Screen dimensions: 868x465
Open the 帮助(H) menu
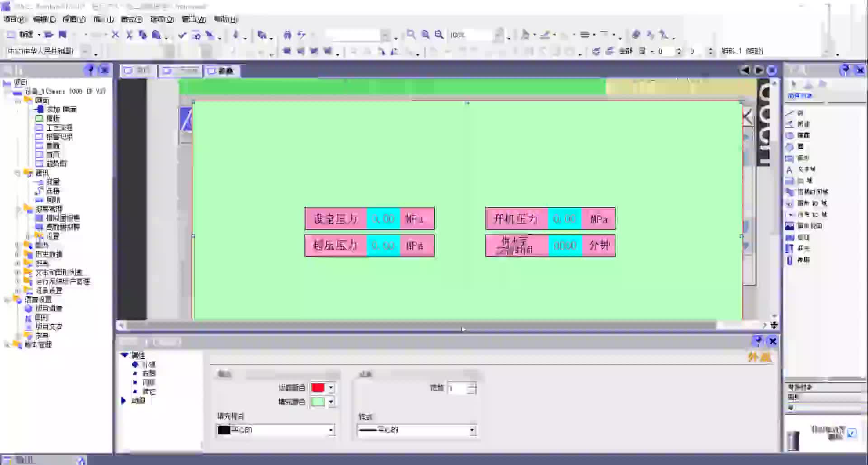pyautogui.click(x=226, y=19)
